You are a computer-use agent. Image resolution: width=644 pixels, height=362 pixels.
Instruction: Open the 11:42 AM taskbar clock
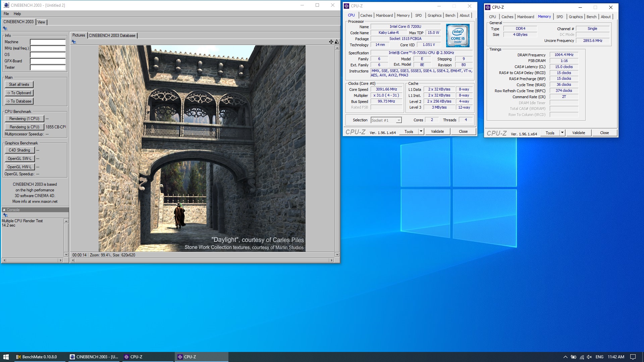(x=616, y=357)
